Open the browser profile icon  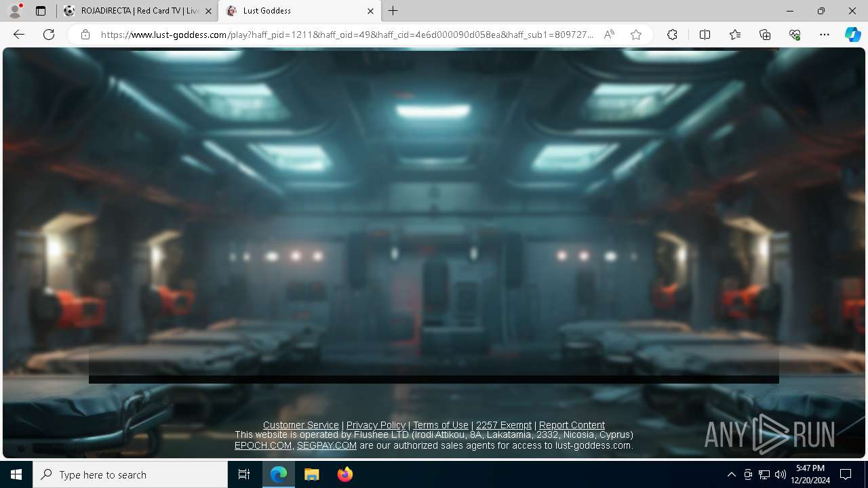(x=15, y=11)
